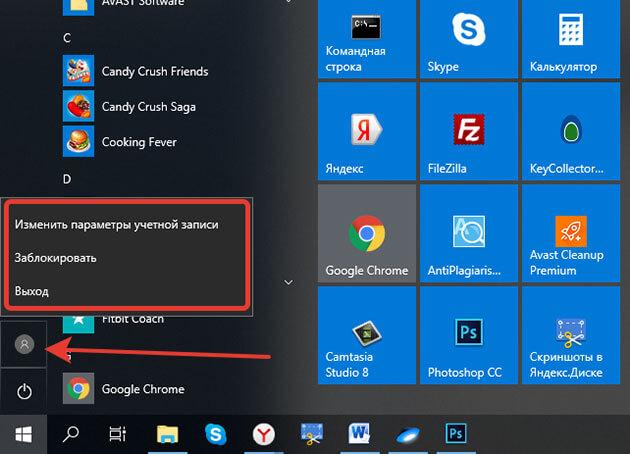Screen dimensions: 630x454
Task: Open Fitbit Coach in the app list
Action: pyautogui.click(x=113, y=324)
